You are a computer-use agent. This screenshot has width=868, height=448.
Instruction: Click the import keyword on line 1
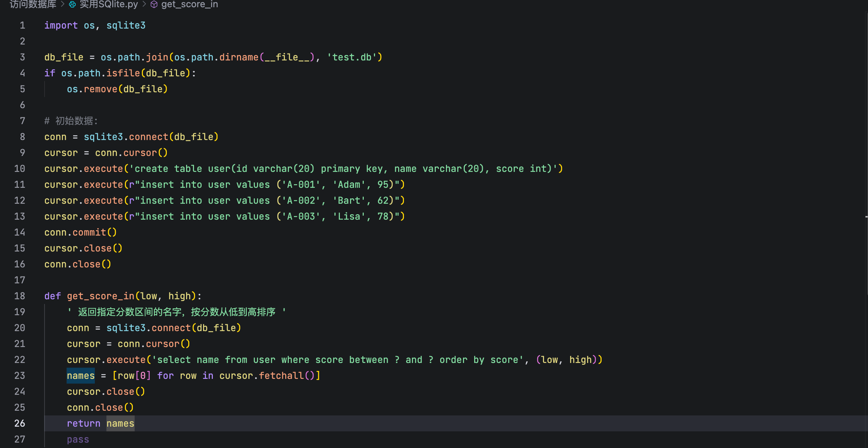(61, 25)
